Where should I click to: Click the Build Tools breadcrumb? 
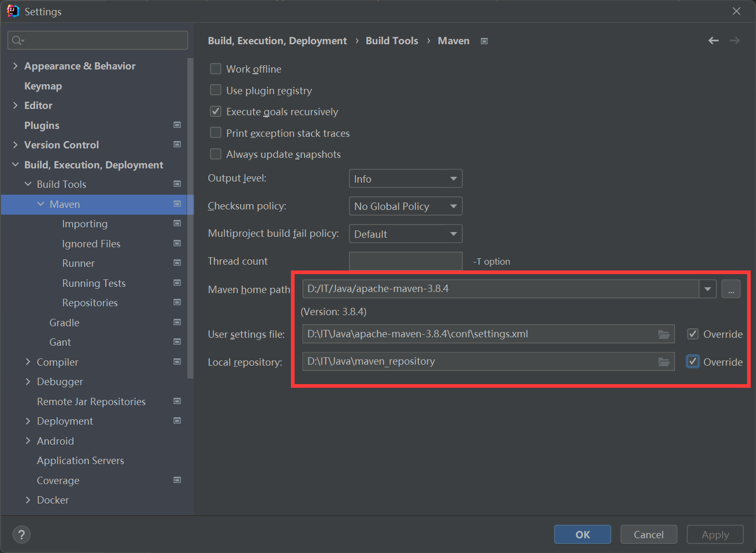click(391, 40)
